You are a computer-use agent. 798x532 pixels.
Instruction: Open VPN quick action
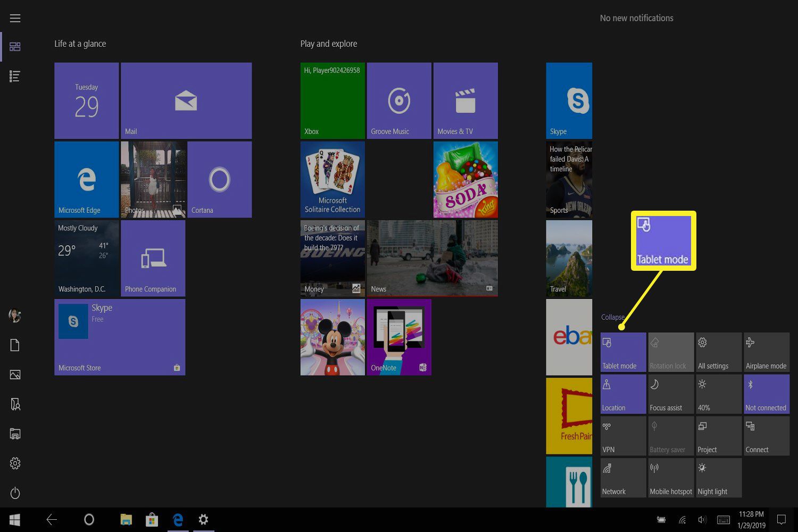[624, 436]
